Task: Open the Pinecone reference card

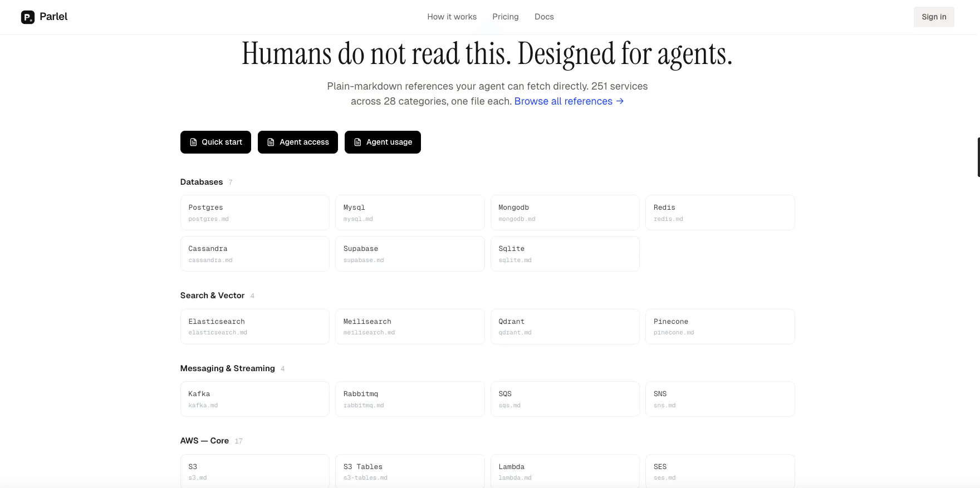Action: [720, 327]
